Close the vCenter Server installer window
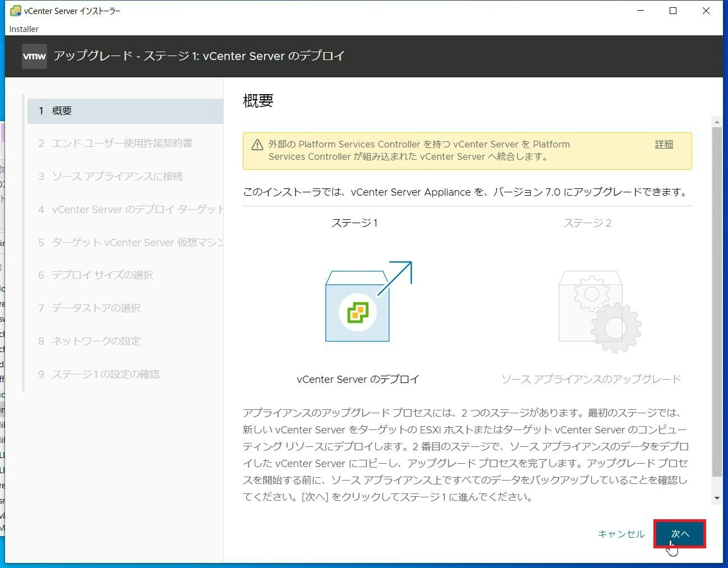 tap(706, 11)
